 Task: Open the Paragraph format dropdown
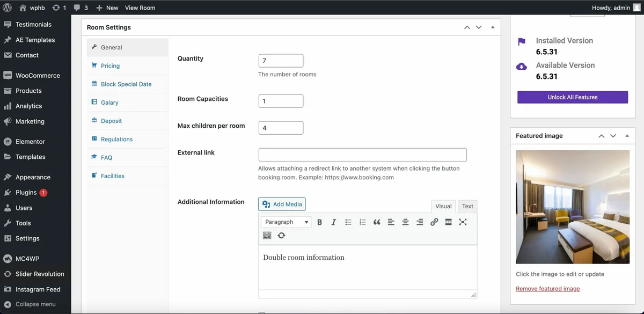point(286,222)
